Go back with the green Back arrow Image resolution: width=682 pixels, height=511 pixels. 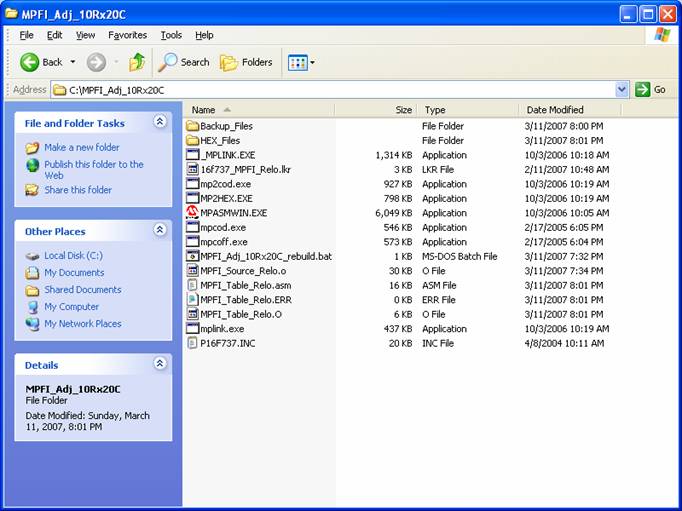30,62
